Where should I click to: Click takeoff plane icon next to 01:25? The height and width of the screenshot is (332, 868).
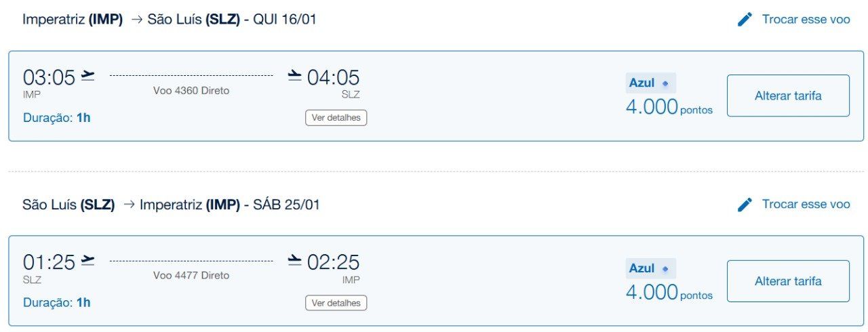coord(88,260)
